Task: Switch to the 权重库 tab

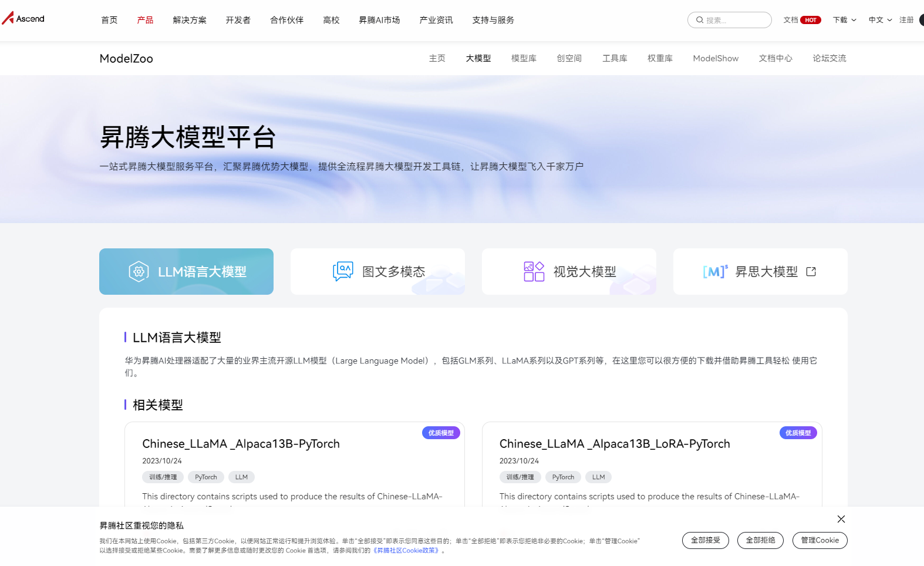Action: click(x=660, y=58)
